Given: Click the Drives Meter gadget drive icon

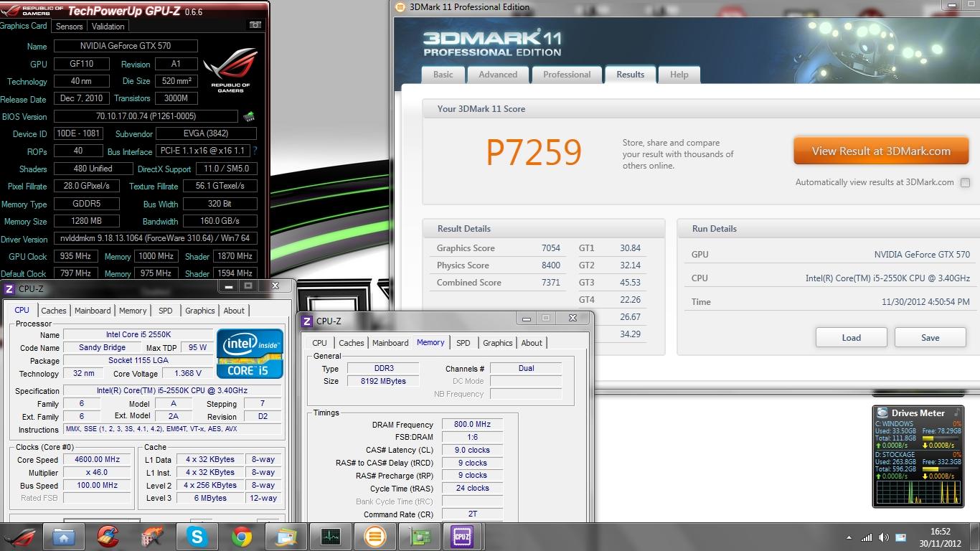Looking at the screenshot, I should [x=882, y=413].
